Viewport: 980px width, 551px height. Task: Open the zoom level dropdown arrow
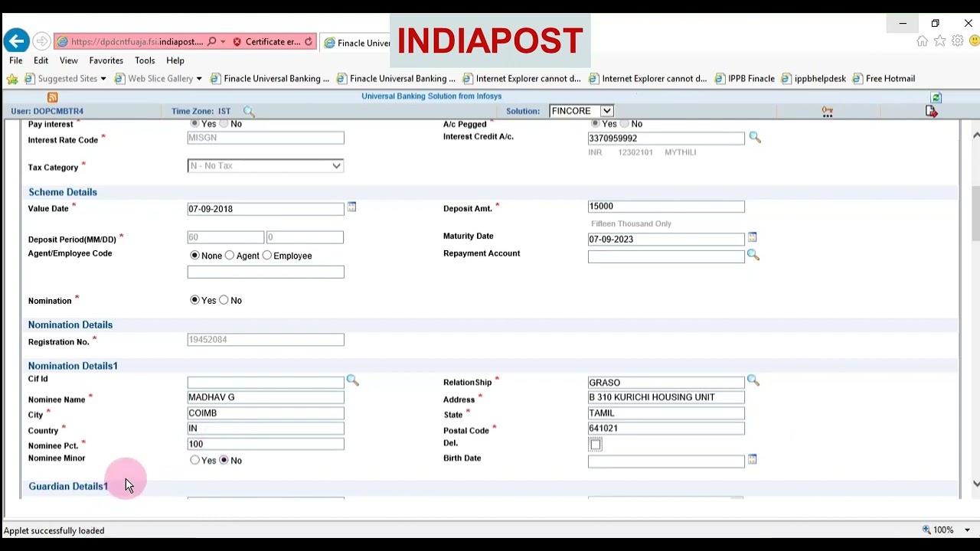pos(967,530)
